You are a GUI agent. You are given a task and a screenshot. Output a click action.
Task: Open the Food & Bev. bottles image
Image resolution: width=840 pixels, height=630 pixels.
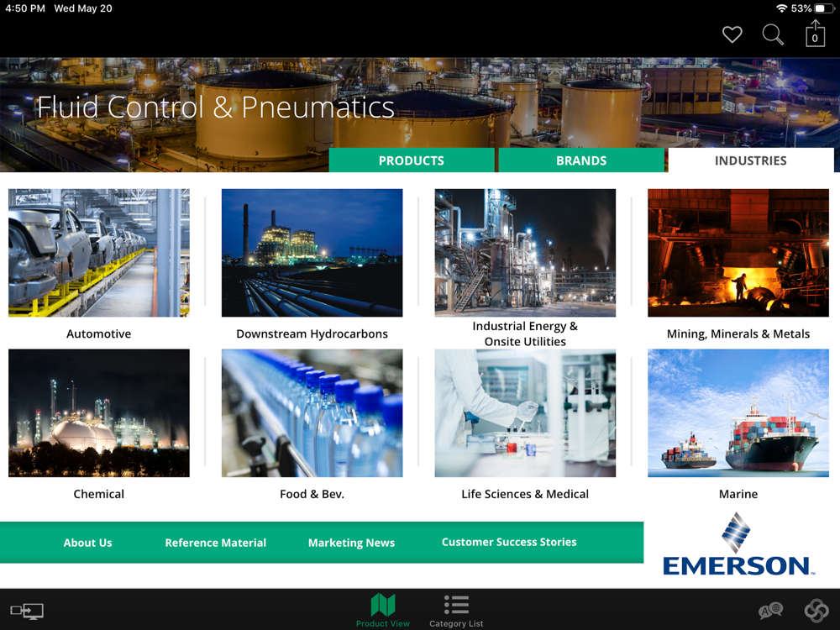coord(312,413)
